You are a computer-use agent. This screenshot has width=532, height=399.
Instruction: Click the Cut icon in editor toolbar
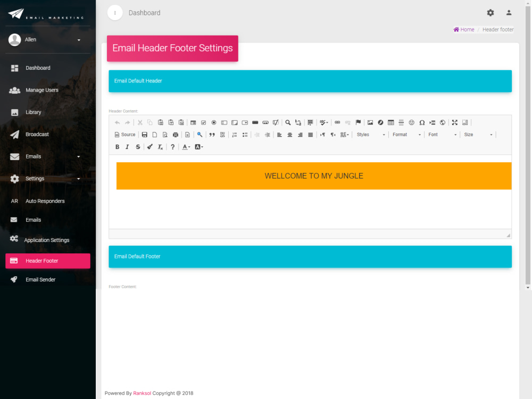point(140,122)
